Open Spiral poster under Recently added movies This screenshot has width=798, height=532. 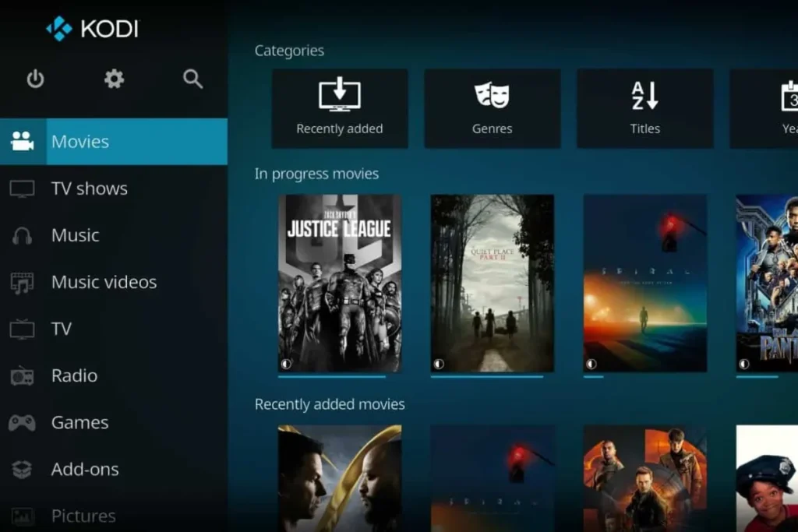pyautogui.click(x=493, y=478)
